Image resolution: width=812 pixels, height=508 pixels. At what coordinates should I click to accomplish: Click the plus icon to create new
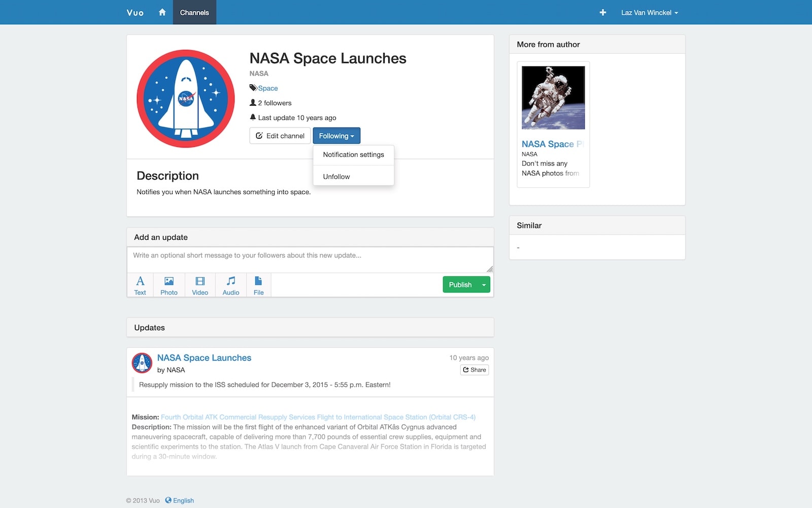click(x=602, y=12)
